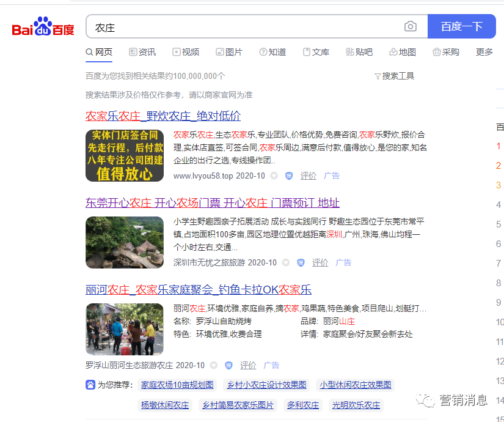This screenshot has width=504, height=422.
Task: Select the 网页 tab
Action: pyautogui.click(x=99, y=52)
